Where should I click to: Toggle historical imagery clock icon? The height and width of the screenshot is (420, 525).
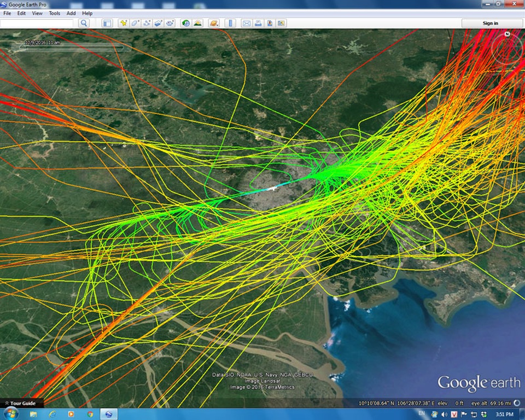pos(186,23)
